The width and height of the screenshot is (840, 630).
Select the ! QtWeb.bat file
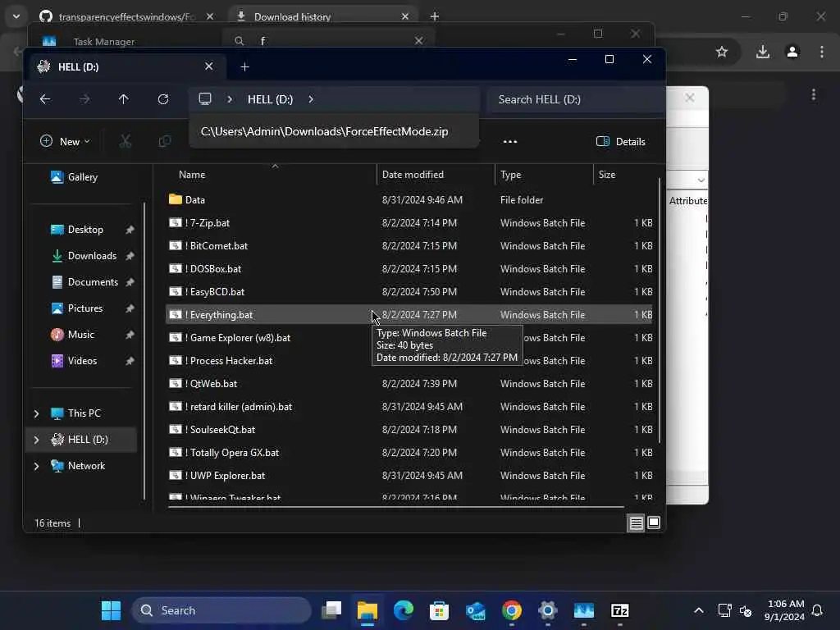409,384
